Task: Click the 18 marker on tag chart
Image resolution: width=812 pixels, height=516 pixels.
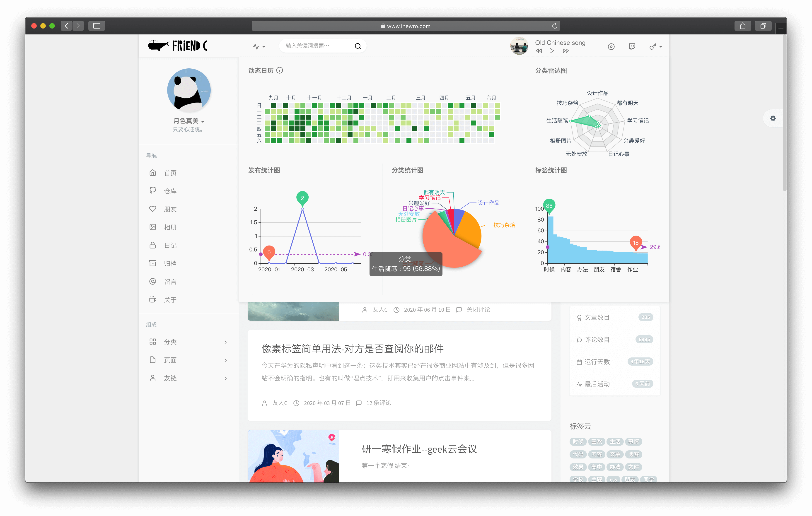Action: pyautogui.click(x=636, y=243)
